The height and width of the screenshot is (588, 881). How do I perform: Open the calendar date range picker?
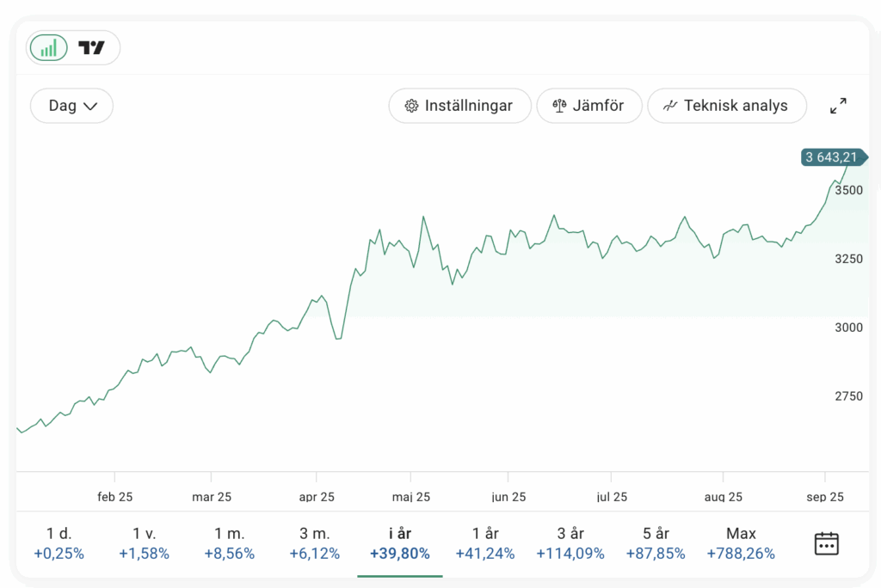tap(826, 543)
